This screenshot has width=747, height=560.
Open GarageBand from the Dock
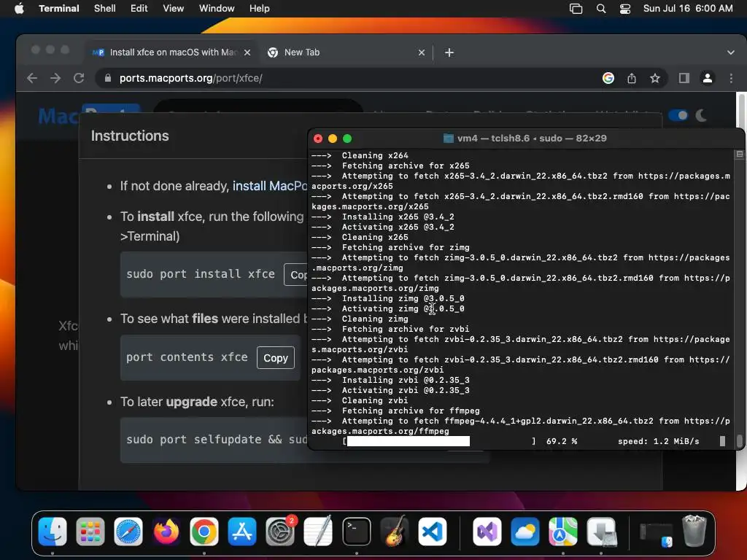pyautogui.click(x=395, y=532)
